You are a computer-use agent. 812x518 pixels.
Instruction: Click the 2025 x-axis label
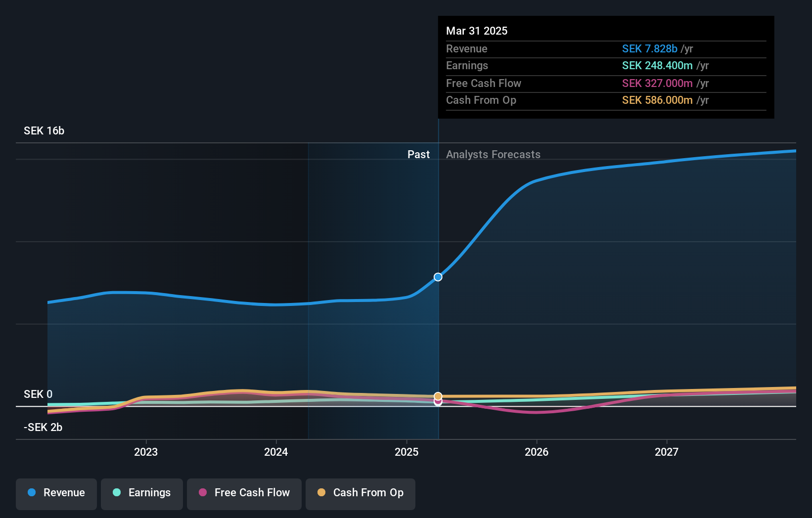coord(406,452)
